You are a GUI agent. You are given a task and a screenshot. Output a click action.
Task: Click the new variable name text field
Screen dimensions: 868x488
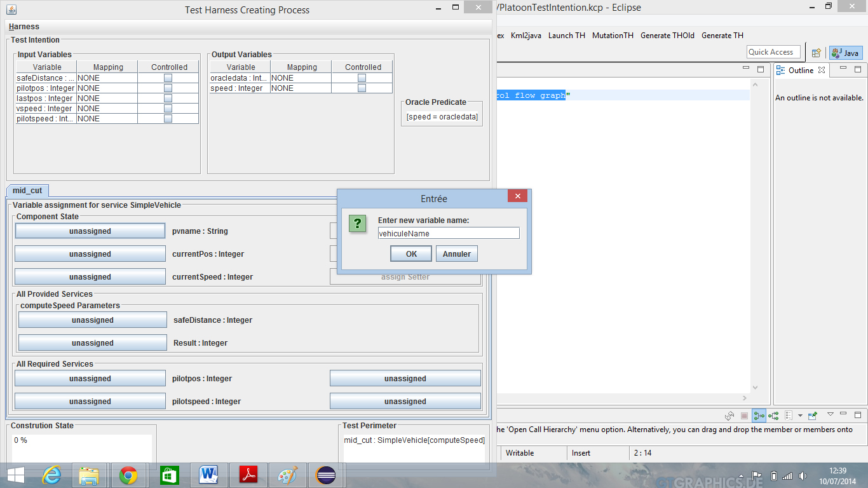449,233
